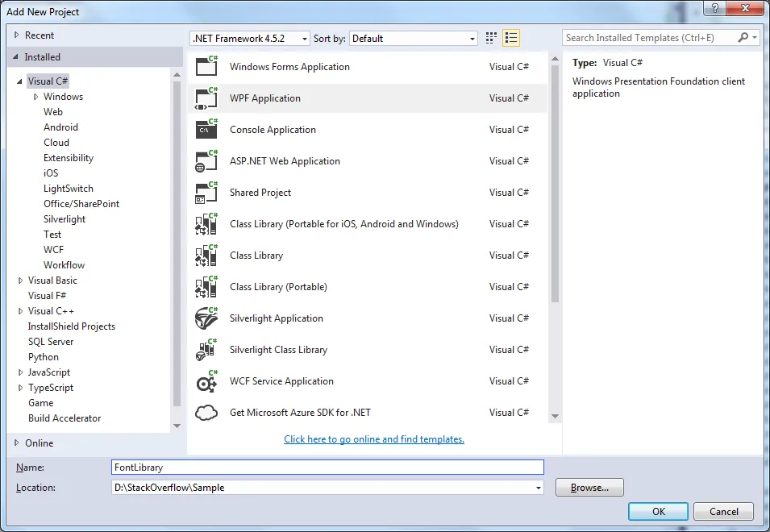The image size is (770, 532).
Task: Click the Cancel button
Action: click(x=723, y=511)
